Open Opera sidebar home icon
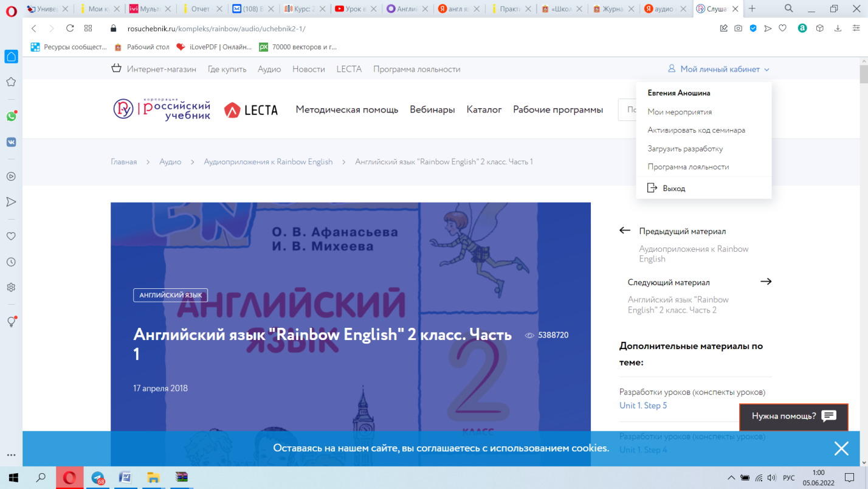The height and width of the screenshot is (489, 868). (x=11, y=57)
